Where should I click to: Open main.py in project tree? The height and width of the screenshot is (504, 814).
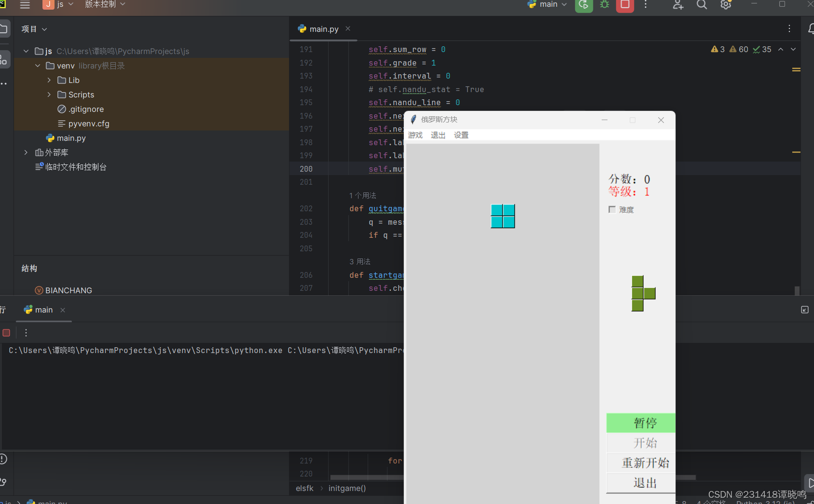[x=66, y=138]
